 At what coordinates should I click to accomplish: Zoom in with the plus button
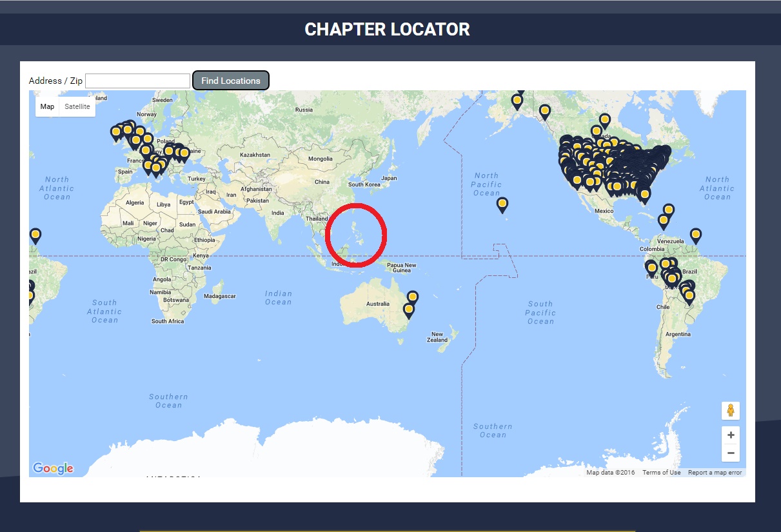(x=731, y=435)
